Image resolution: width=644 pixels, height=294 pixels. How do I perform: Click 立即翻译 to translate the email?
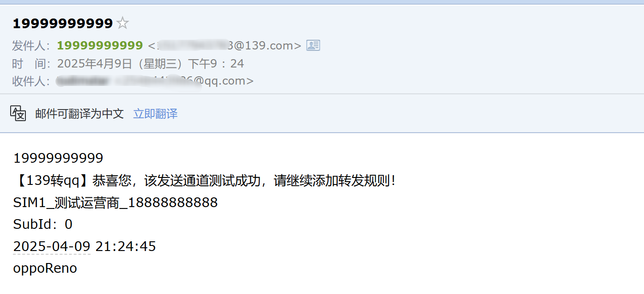click(x=155, y=114)
